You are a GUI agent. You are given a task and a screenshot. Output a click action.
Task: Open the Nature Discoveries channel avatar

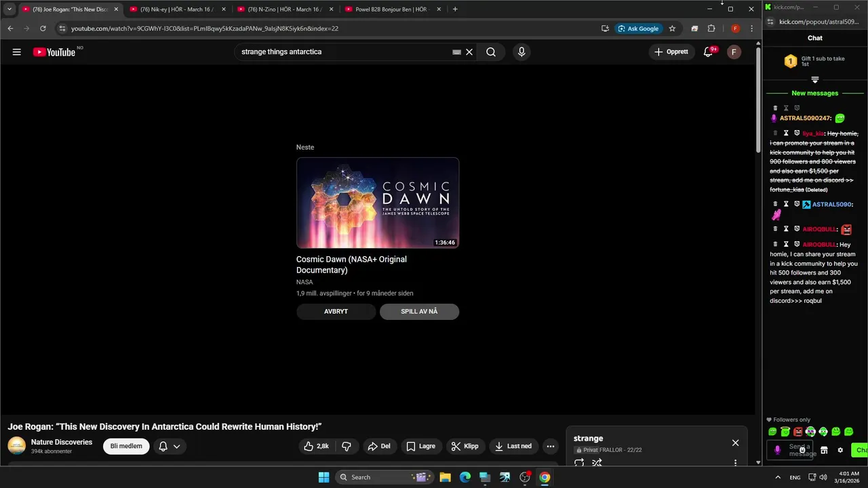tap(16, 446)
